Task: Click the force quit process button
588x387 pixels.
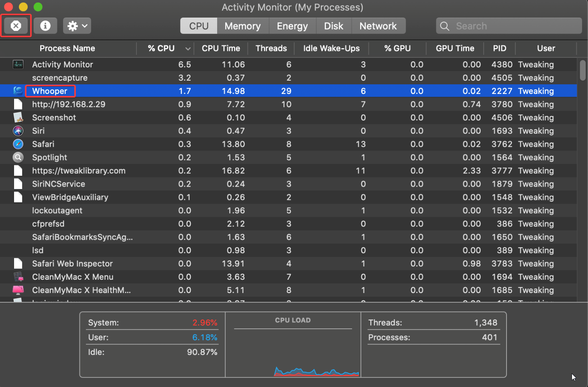Action: pyautogui.click(x=16, y=26)
